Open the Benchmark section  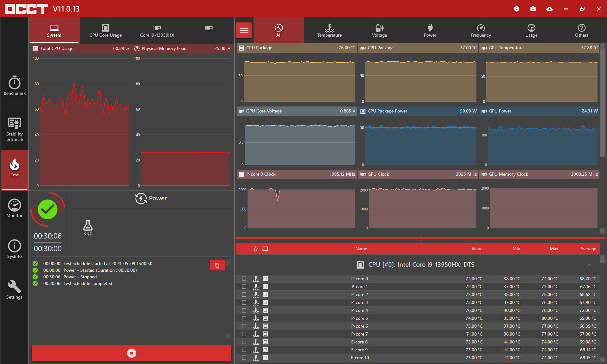pyautogui.click(x=15, y=85)
